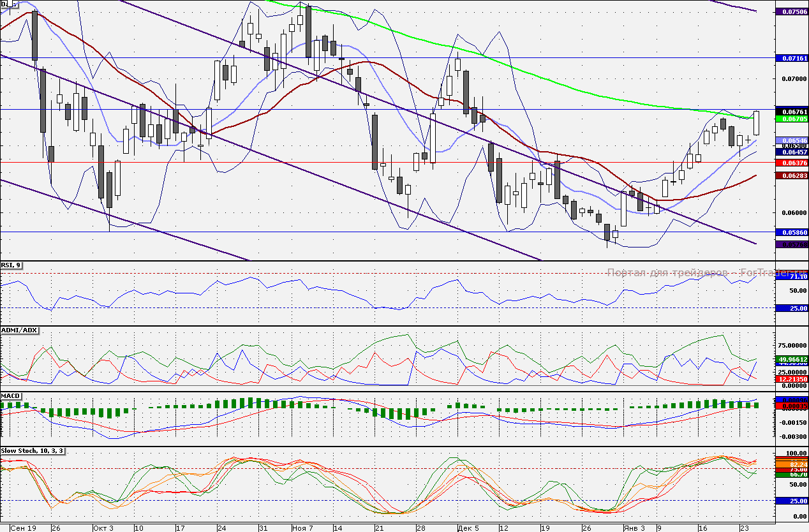Select the red 12.21350 ADX value label
Image resolution: width=809 pixels, height=532 pixels.
tap(791, 379)
